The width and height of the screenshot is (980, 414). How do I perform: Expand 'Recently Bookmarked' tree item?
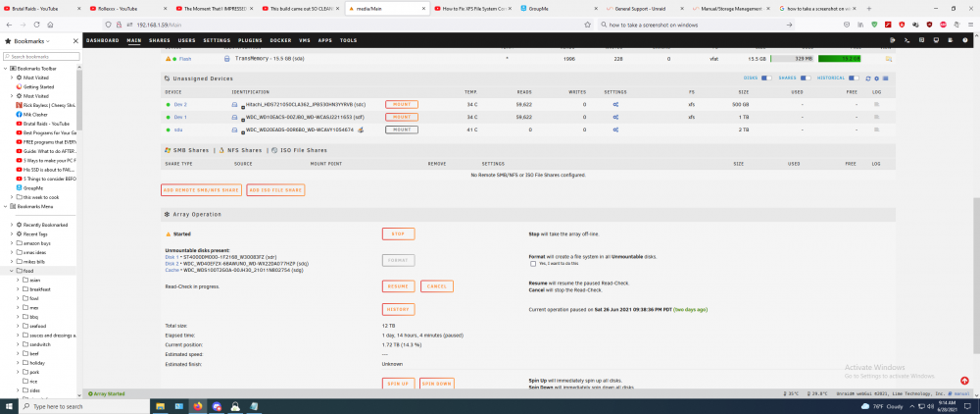point(12,225)
